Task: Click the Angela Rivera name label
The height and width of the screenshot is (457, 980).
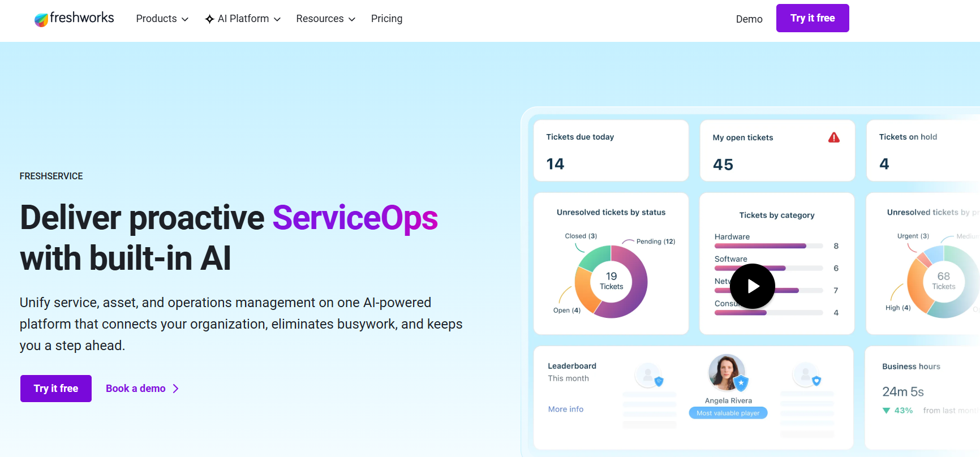Action: (728, 400)
